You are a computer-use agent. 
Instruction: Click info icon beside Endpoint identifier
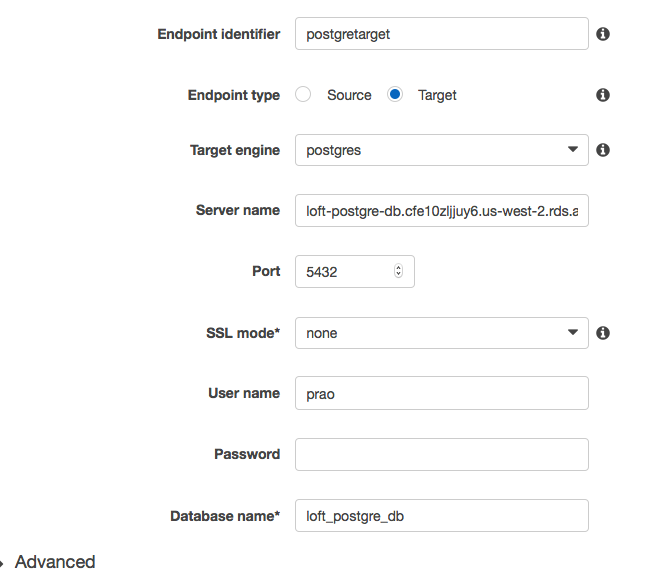coord(603,34)
